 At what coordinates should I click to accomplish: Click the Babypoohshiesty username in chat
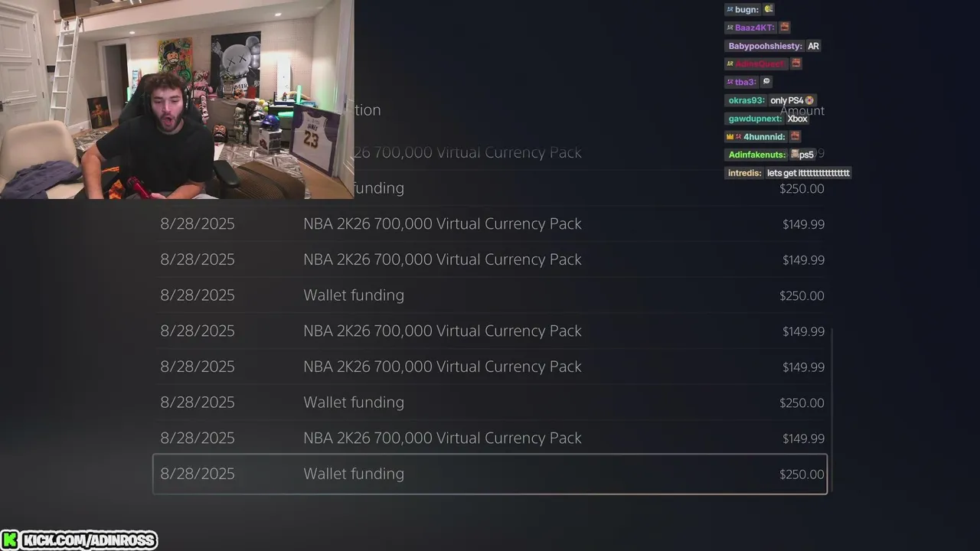pos(765,46)
